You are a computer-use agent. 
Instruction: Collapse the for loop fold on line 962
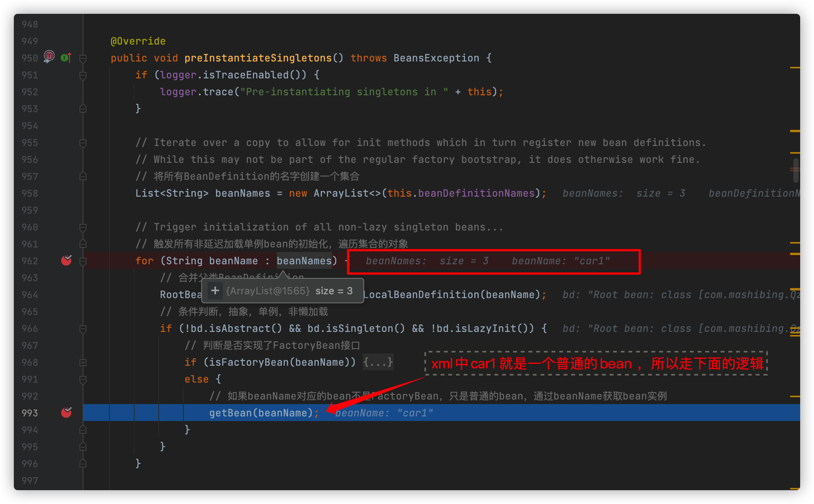coord(83,261)
